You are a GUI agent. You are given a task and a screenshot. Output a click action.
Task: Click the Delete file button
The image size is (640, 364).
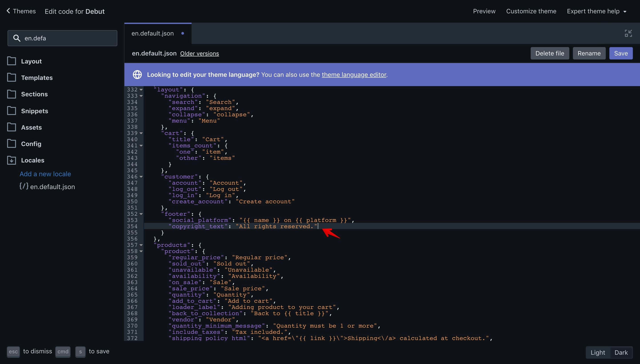[550, 53]
